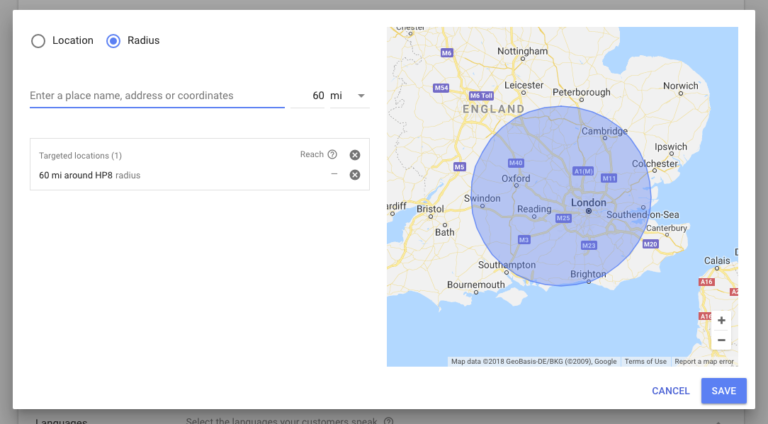Click the radius value field showing 60
This screenshot has height=424, width=768.
point(308,95)
